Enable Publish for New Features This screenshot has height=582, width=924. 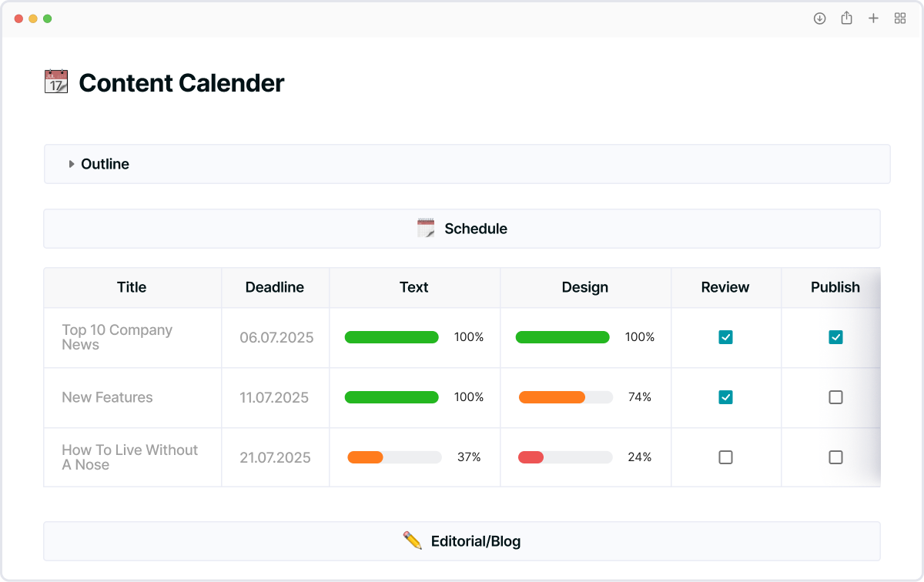click(835, 397)
